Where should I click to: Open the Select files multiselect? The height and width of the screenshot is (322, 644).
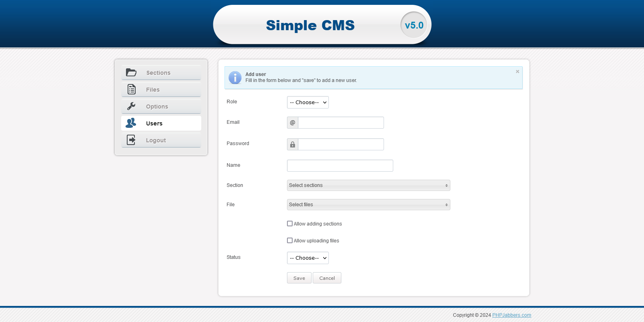[x=368, y=205]
